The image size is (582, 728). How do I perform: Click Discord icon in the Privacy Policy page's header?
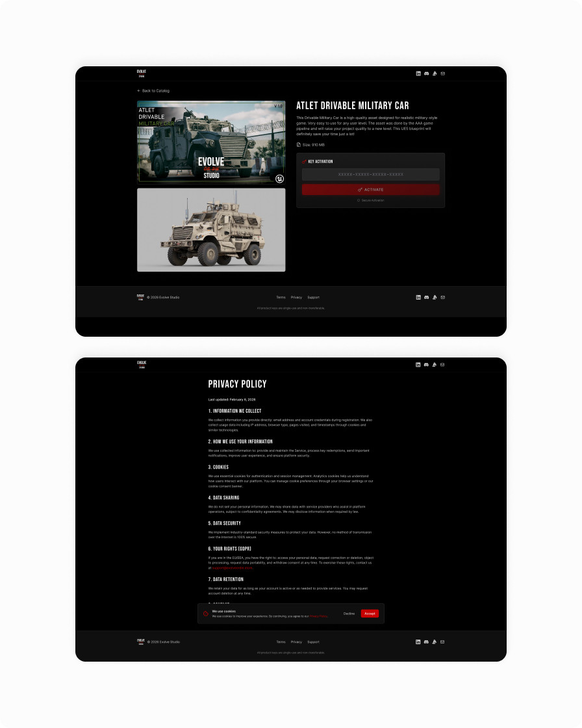click(426, 365)
